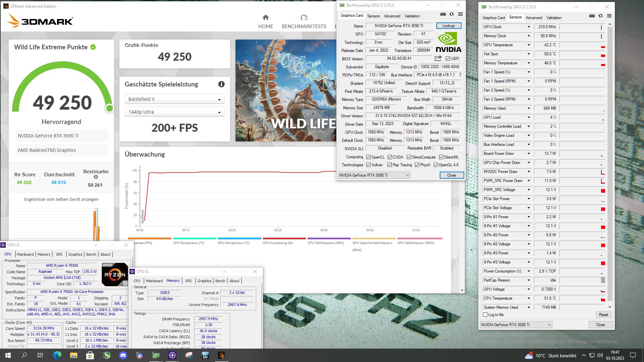Toggle CUDA checkbox

tap(390, 157)
